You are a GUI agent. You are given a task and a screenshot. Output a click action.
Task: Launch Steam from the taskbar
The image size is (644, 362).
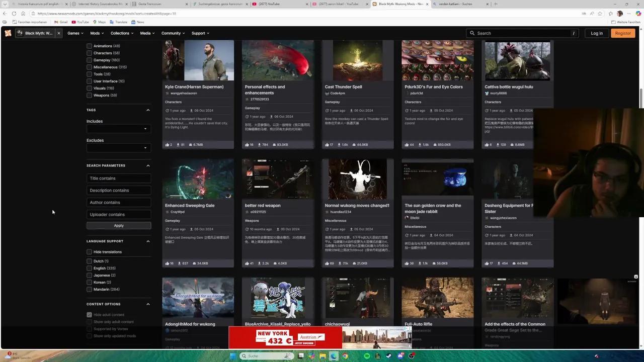tap(389, 356)
